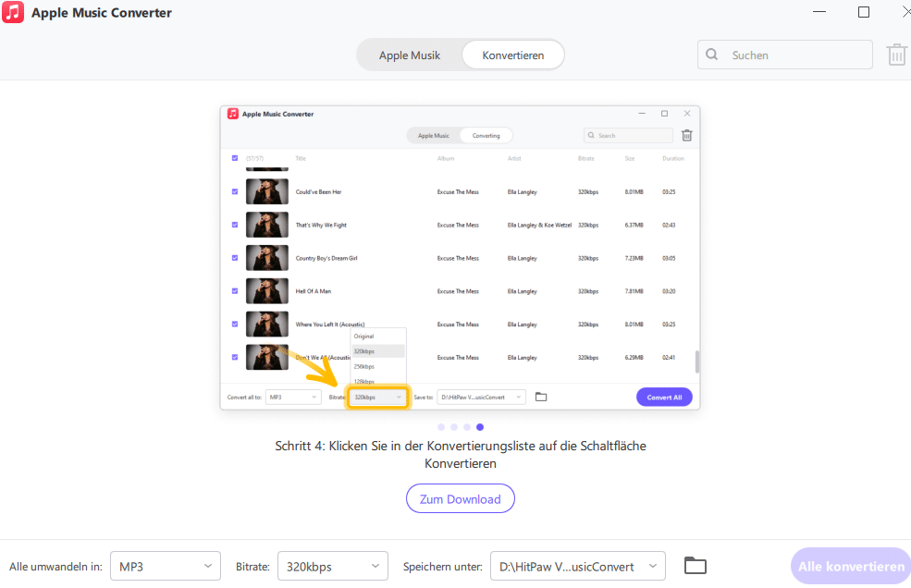
Task: Click the magnifier icon in the search box
Action: coord(712,55)
